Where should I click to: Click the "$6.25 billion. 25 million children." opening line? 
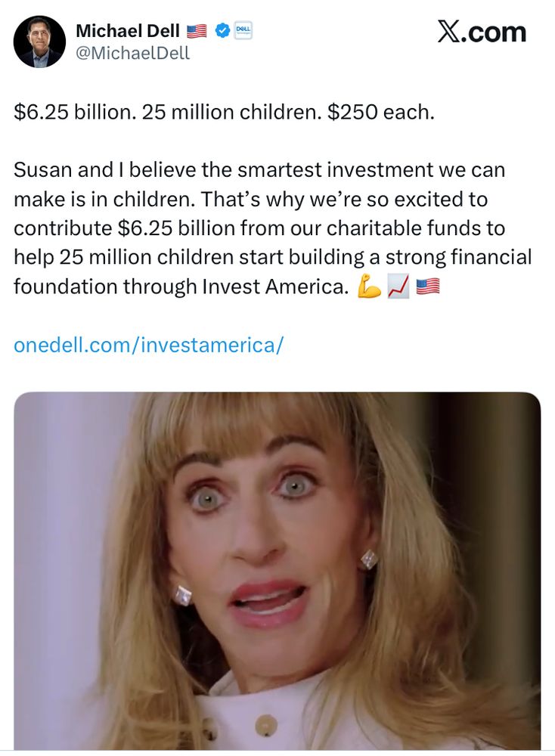pos(166,112)
